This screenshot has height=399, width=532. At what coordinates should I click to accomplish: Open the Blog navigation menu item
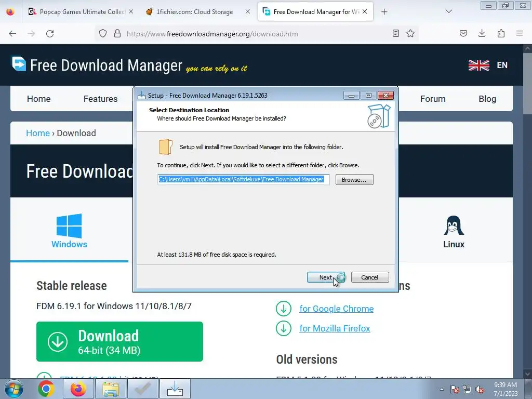click(x=487, y=99)
